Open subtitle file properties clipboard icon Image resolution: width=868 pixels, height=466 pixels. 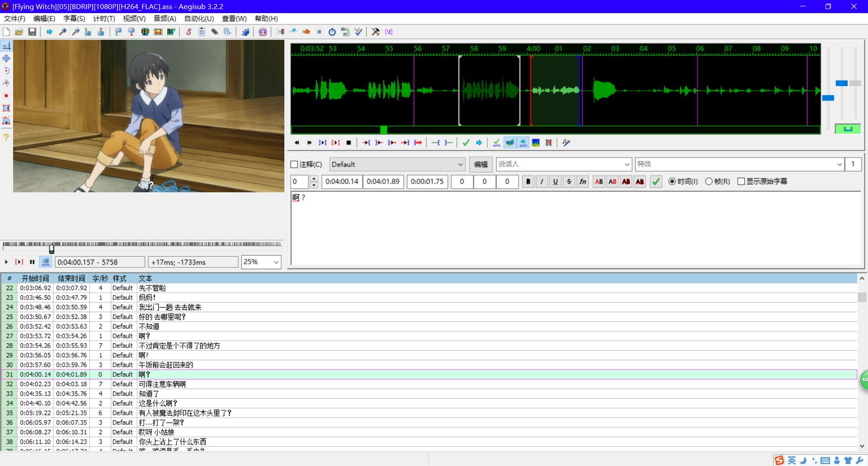[x=202, y=32]
